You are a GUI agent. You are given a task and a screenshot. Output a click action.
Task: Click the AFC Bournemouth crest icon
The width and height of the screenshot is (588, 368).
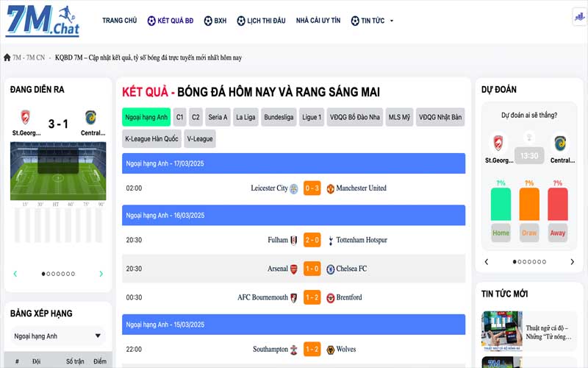click(294, 298)
